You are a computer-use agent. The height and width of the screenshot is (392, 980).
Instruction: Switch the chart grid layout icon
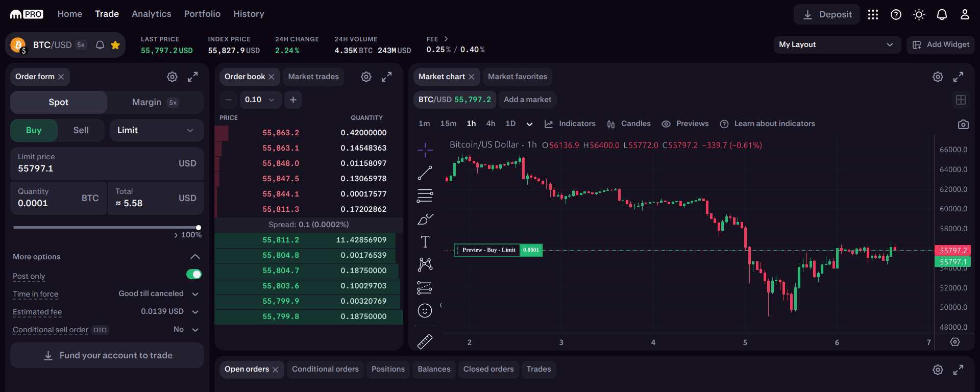[x=961, y=100]
